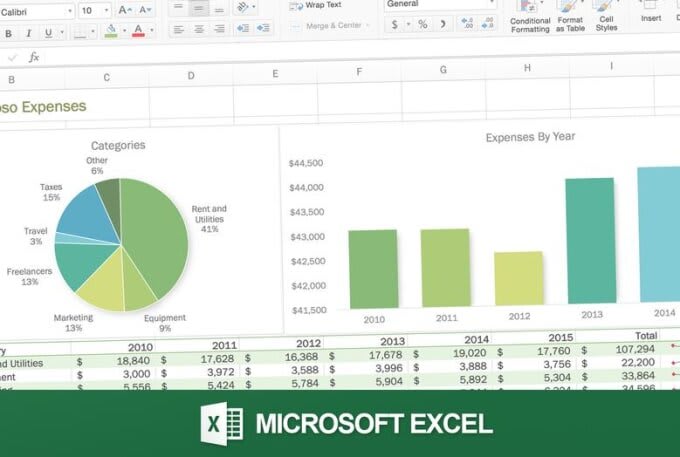Align text to bottom of cell

(219, 9)
